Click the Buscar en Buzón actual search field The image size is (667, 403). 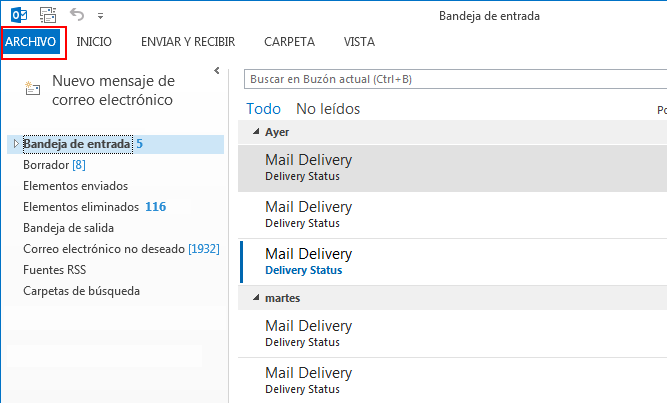[450, 78]
